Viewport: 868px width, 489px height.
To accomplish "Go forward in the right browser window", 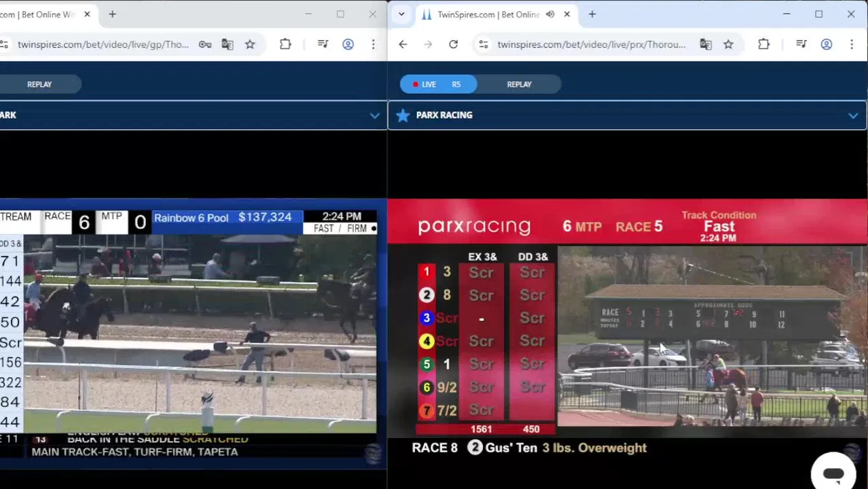I will [x=428, y=44].
